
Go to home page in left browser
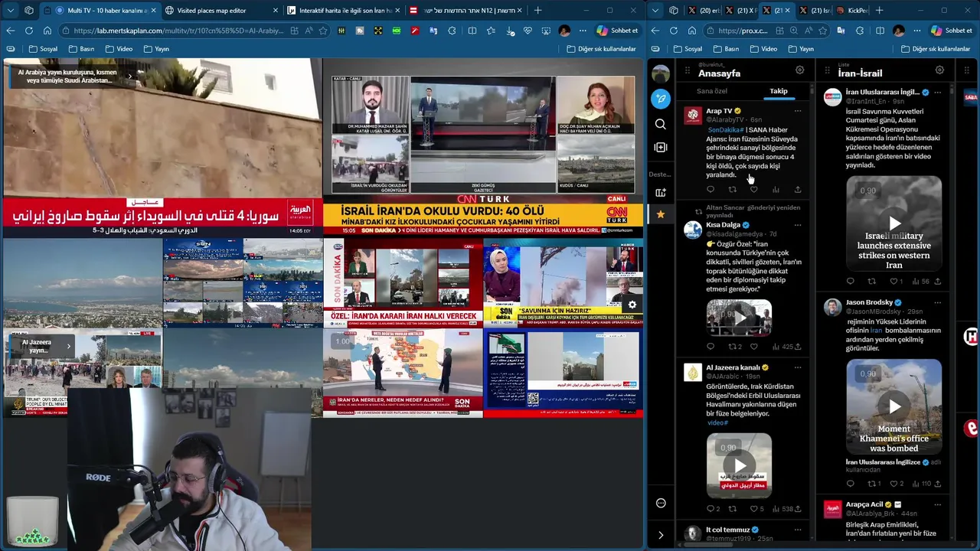point(47,31)
